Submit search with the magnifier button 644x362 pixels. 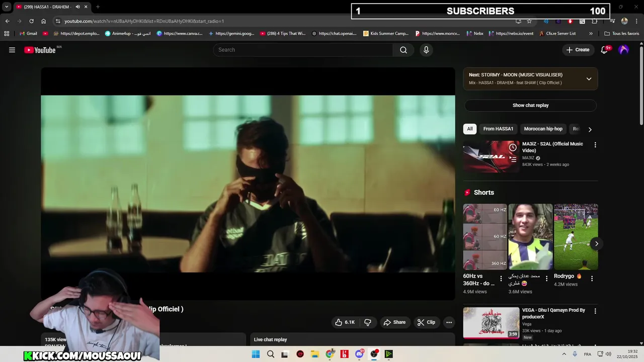[404, 50]
